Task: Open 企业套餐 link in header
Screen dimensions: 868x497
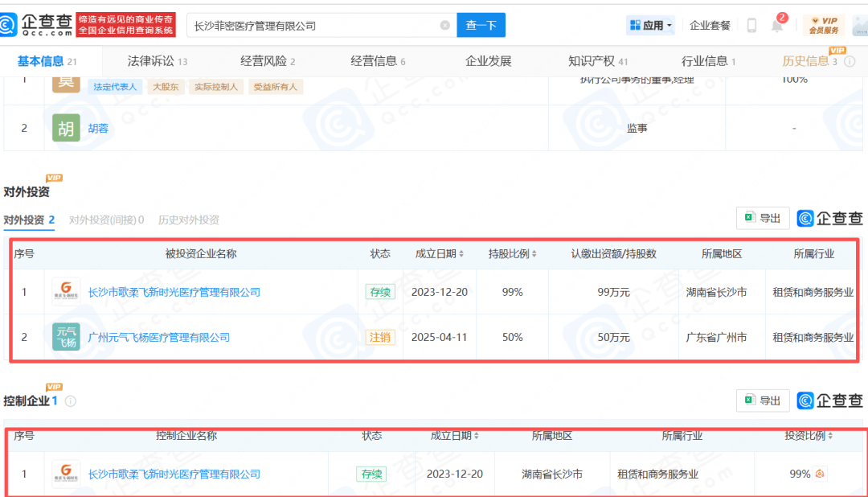Action: pyautogui.click(x=710, y=26)
